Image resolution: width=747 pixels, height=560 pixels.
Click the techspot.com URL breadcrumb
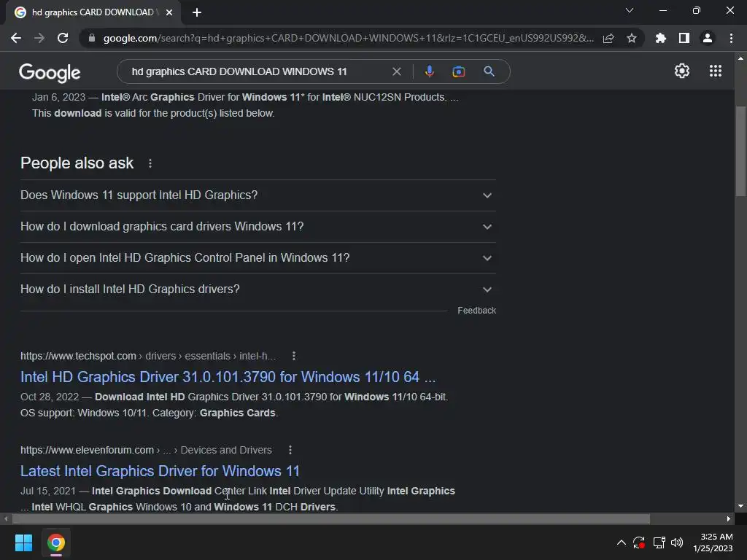click(148, 356)
